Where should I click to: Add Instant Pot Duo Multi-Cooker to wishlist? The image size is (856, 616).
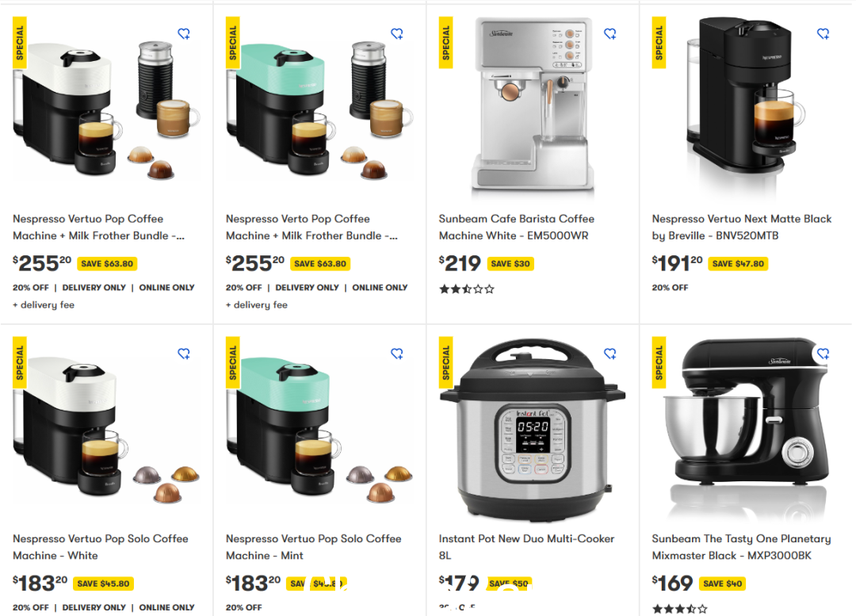point(610,354)
